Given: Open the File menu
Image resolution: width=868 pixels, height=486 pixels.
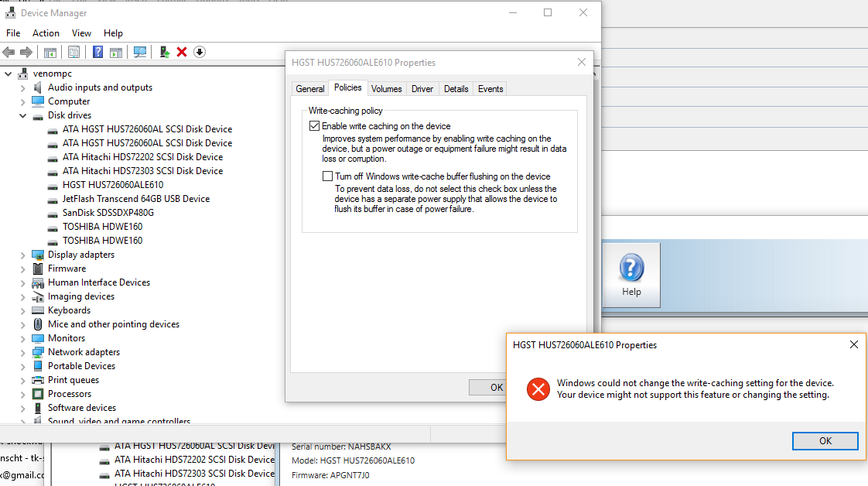Looking at the screenshot, I should click(13, 33).
